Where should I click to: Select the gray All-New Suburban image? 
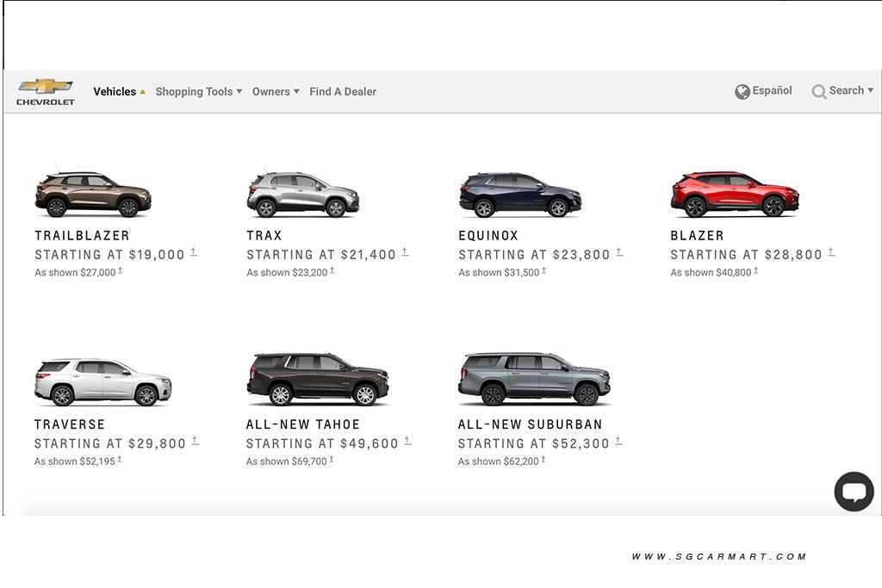coord(534,379)
